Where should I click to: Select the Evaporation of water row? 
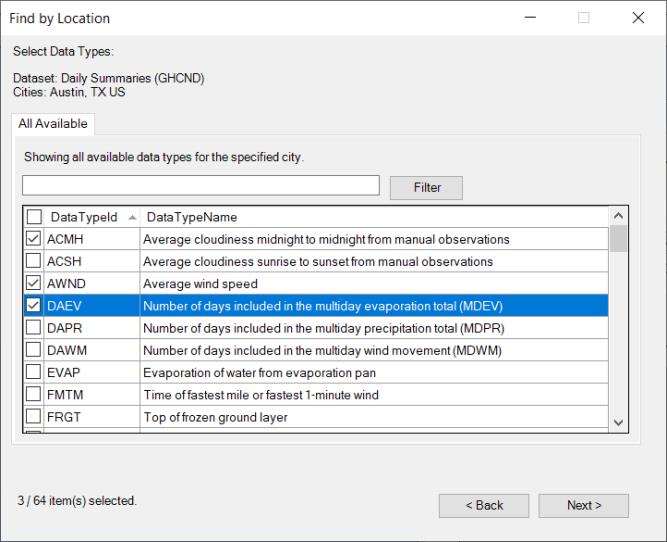(260, 372)
